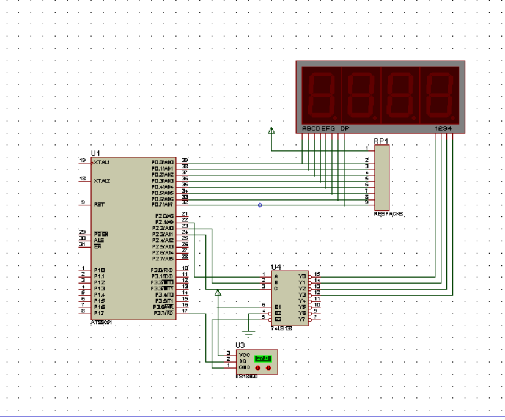Click the 74LS138 part name label

tap(281, 328)
